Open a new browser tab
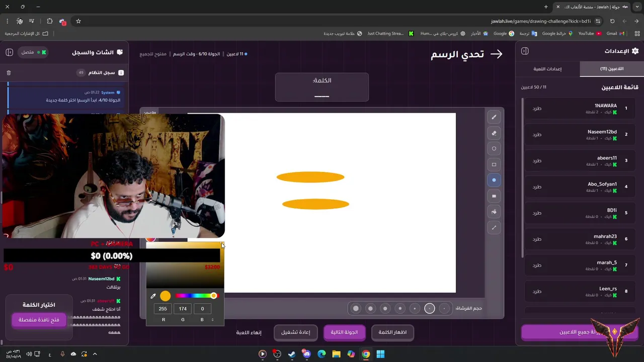The height and width of the screenshot is (362, 644). click(546, 7)
